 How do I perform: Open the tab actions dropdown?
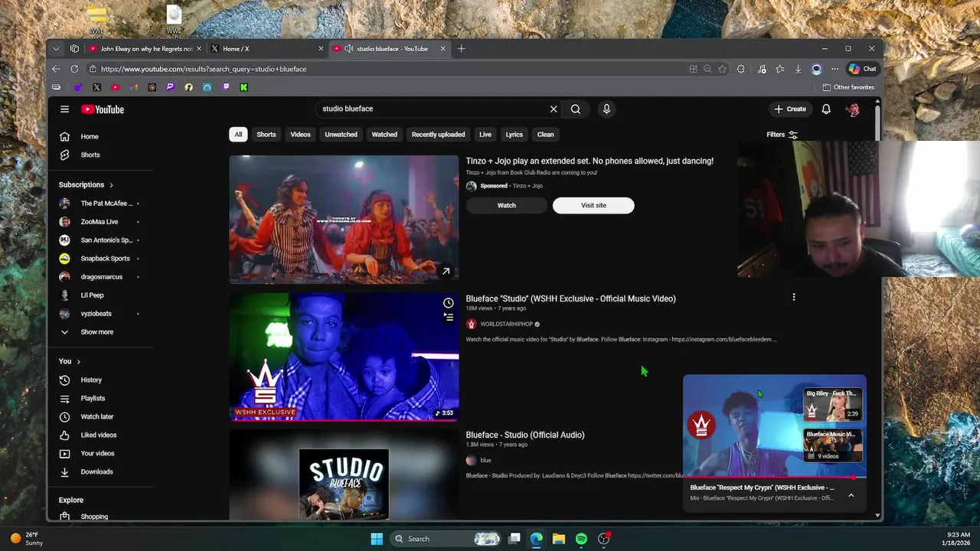click(x=56, y=48)
